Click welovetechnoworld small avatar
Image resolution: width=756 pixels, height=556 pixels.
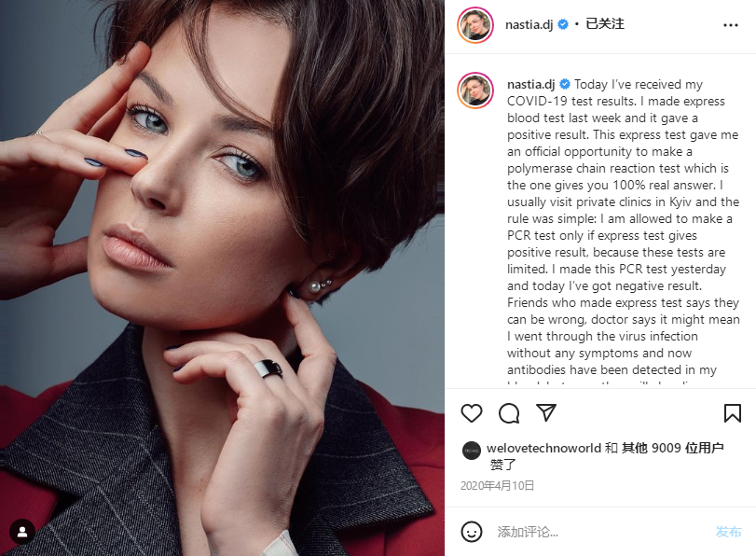pyautogui.click(x=471, y=451)
